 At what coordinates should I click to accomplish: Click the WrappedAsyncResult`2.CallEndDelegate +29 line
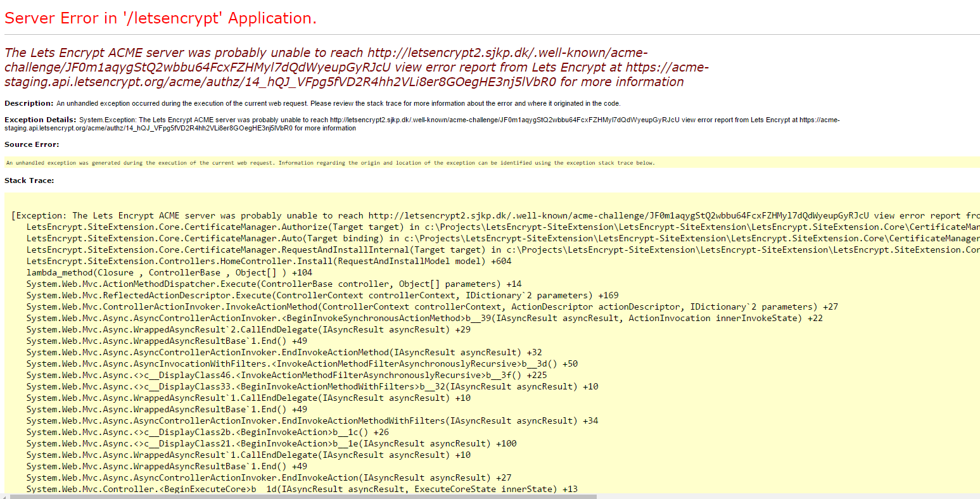[248, 329]
